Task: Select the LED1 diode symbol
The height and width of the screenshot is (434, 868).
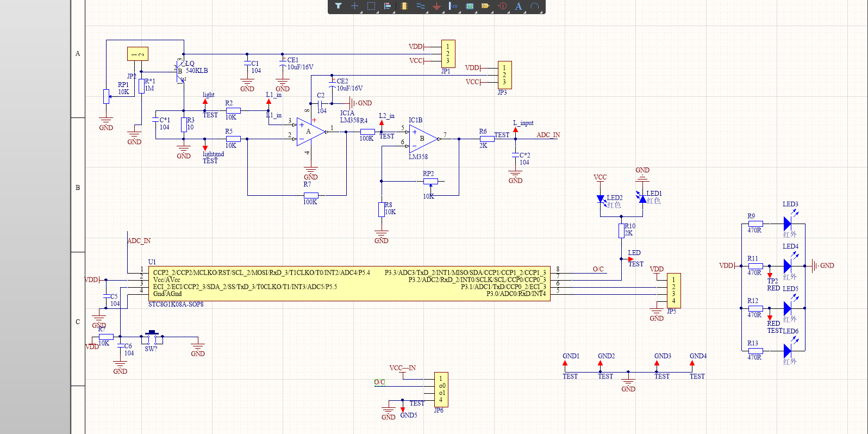Action: pyautogui.click(x=641, y=198)
